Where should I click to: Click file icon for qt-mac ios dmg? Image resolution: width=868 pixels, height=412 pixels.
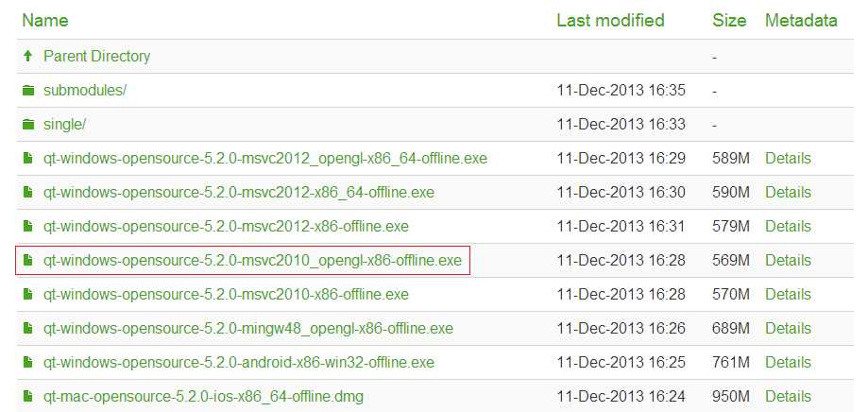27,397
